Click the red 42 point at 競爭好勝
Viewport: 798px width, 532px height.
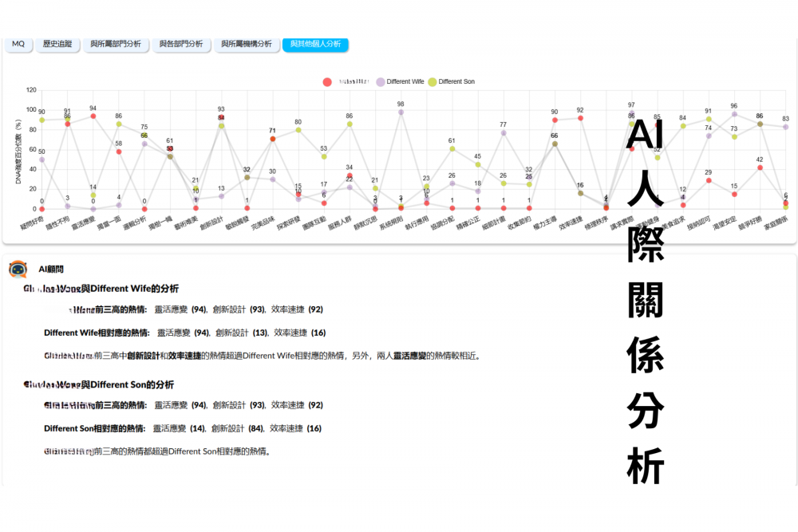760,167
